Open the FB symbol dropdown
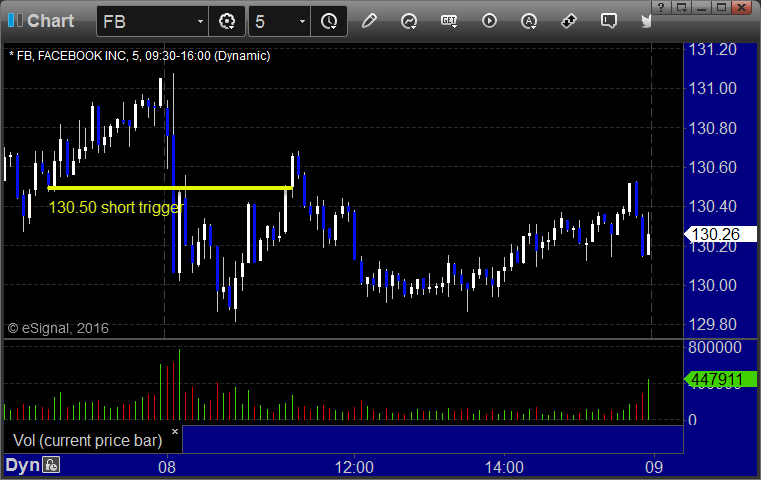 [x=200, y=21]
